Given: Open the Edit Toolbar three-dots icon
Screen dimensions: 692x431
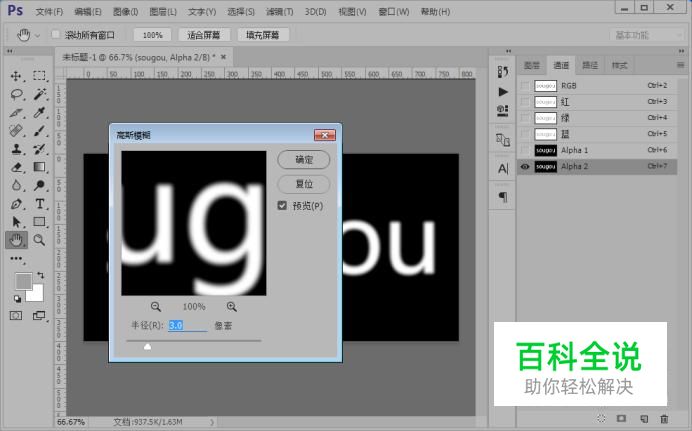Looking at the screenshot, I should (16, 259).
